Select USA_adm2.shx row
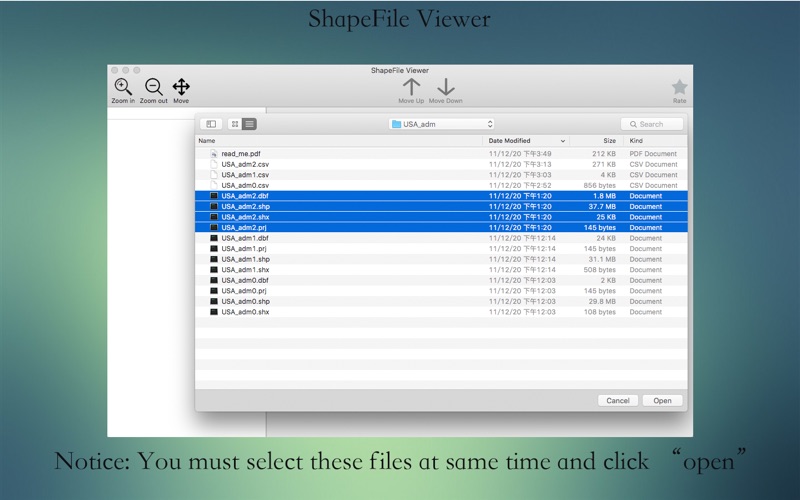Viewport: 800px width, 500px height. pyautogui.click(x=441, y=217)
